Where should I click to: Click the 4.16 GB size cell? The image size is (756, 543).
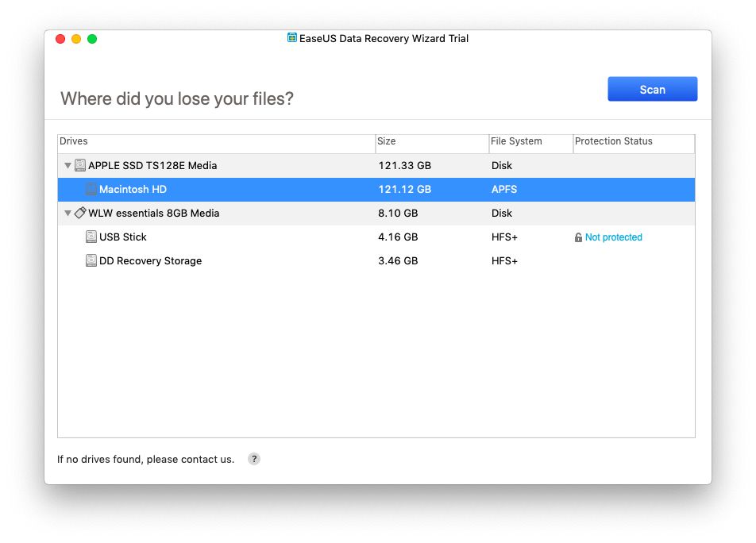click(x=398, y=237)
